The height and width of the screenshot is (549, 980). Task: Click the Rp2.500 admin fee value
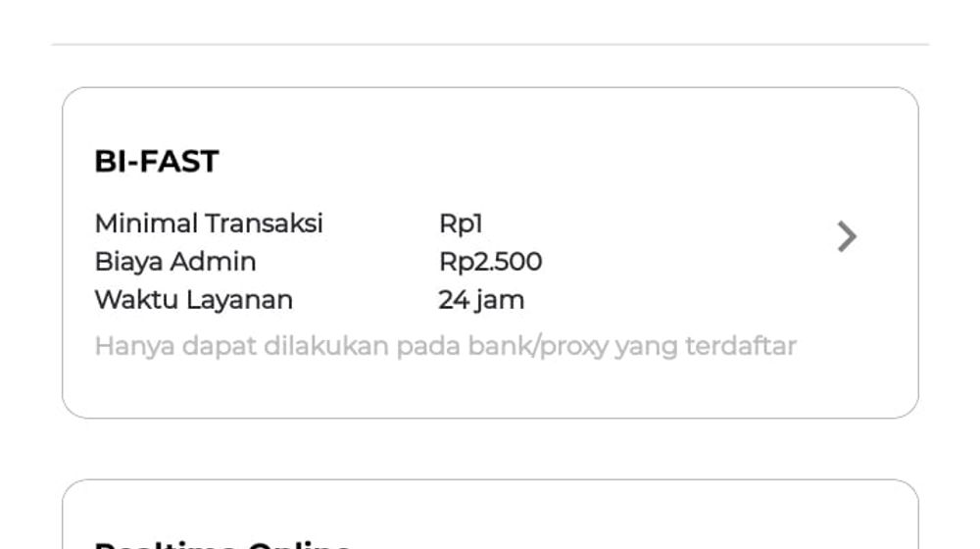490,262
